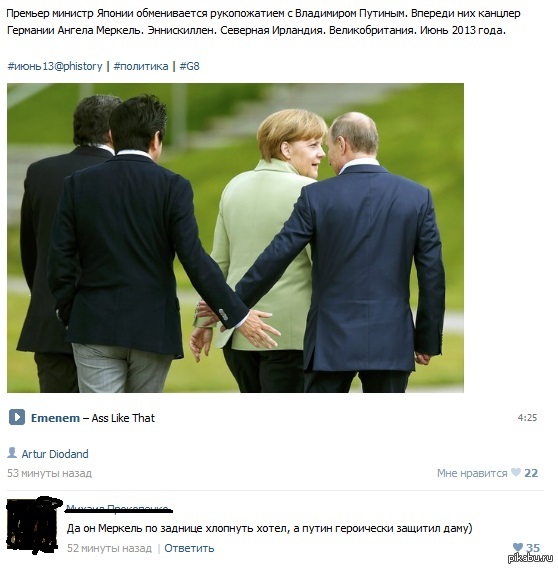The image size is (558, 569).
Task: Select the Ass Like That song title
Action: pos(123,418)
